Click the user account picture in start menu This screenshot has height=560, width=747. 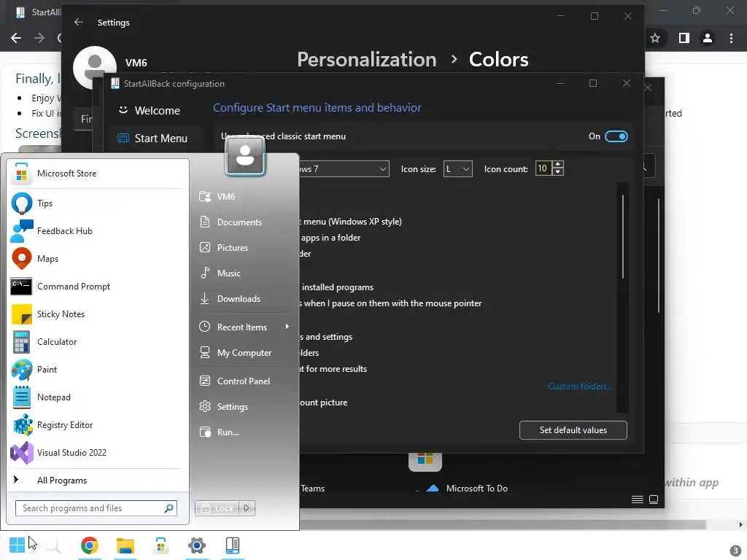coord(245,156)
